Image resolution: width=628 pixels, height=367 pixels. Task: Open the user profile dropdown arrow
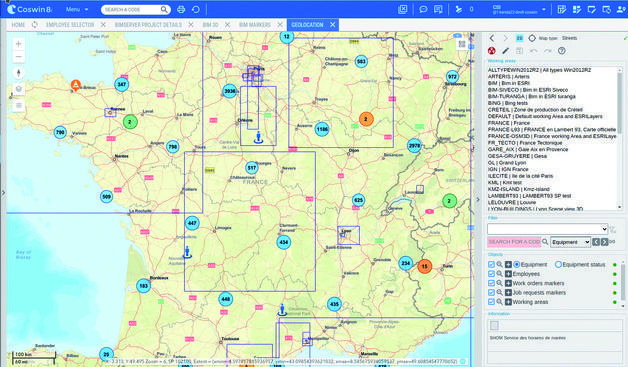click(x=544, y=9)
